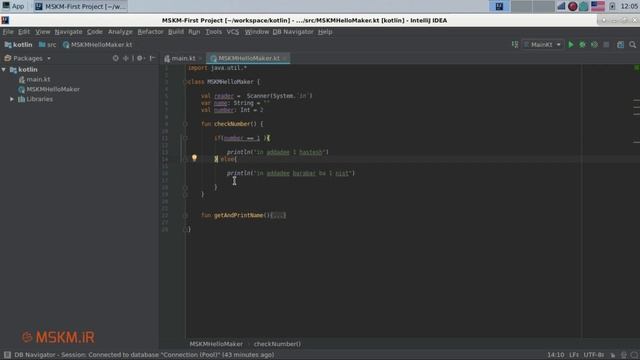Open the Run menu
This screenshot has height=360, width=640.
pyautogui.click(x=194, y=32)
